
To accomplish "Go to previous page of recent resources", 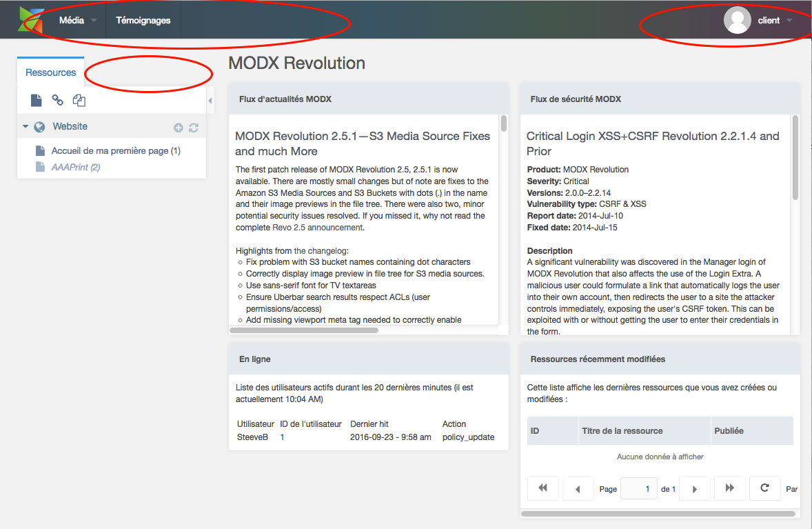I will (x=578, y=488).
